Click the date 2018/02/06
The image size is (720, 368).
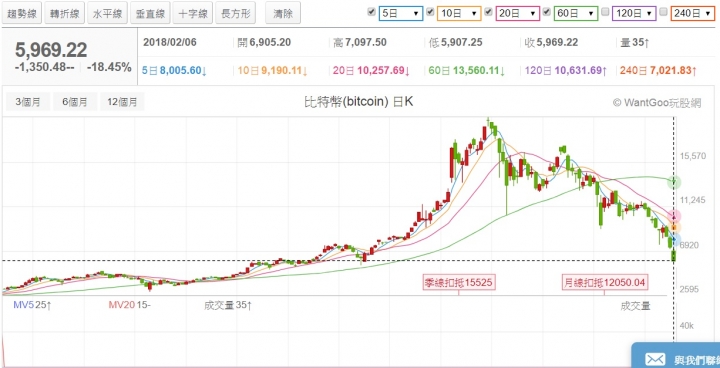pyautogui.click(x=170, y=43)
